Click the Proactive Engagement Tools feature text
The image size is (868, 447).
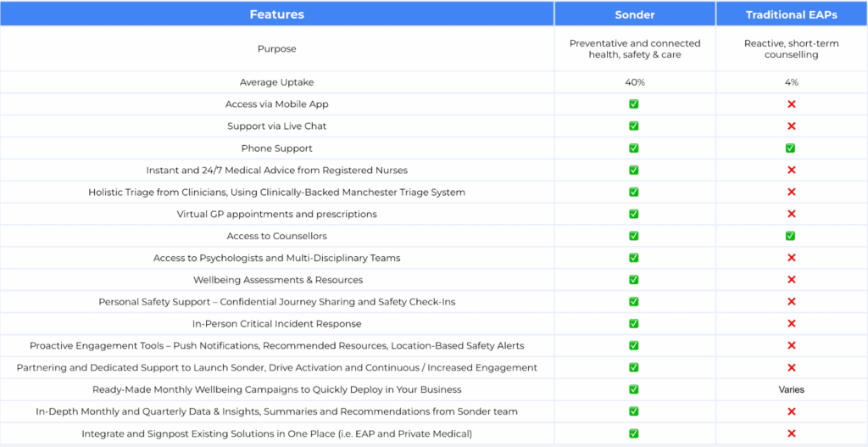[x=277, y=346]
